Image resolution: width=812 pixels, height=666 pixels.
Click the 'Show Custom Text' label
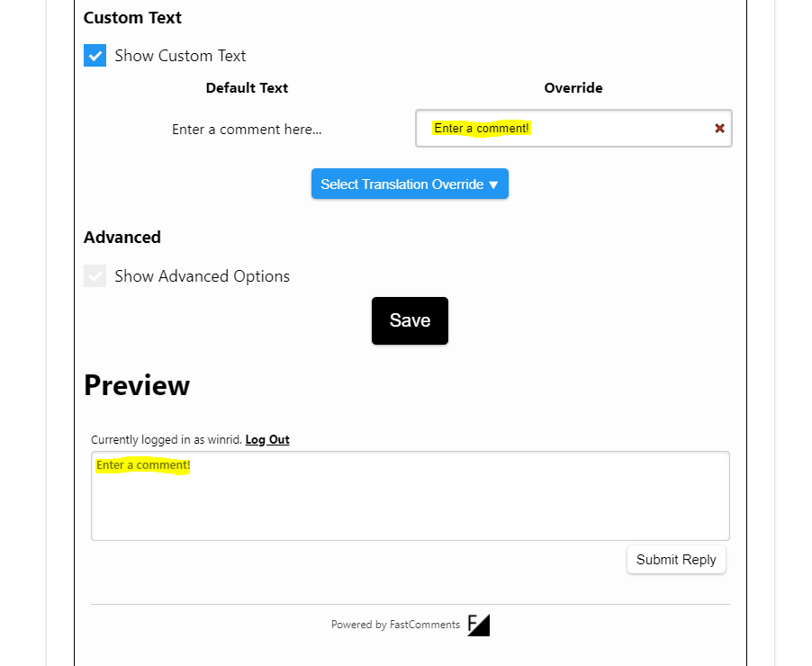(x=180, y=56)
